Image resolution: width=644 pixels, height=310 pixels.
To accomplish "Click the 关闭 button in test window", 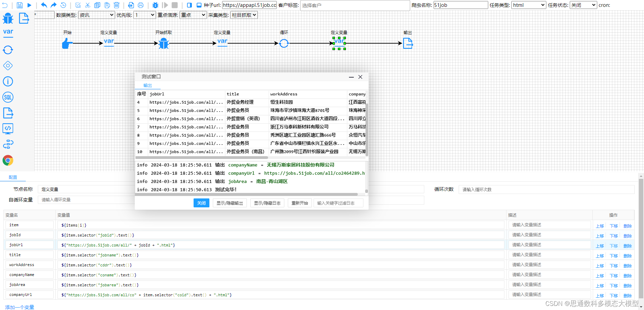I will (201, 203).
